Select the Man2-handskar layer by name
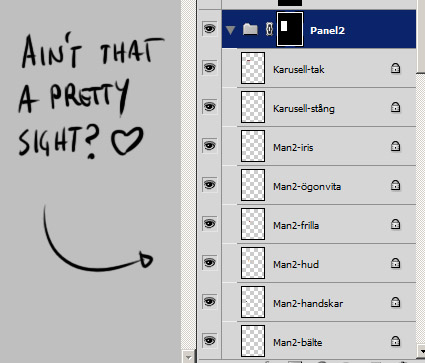Image resolution: width=425 pixels, height=363 pixels. [x=308, y=303]
